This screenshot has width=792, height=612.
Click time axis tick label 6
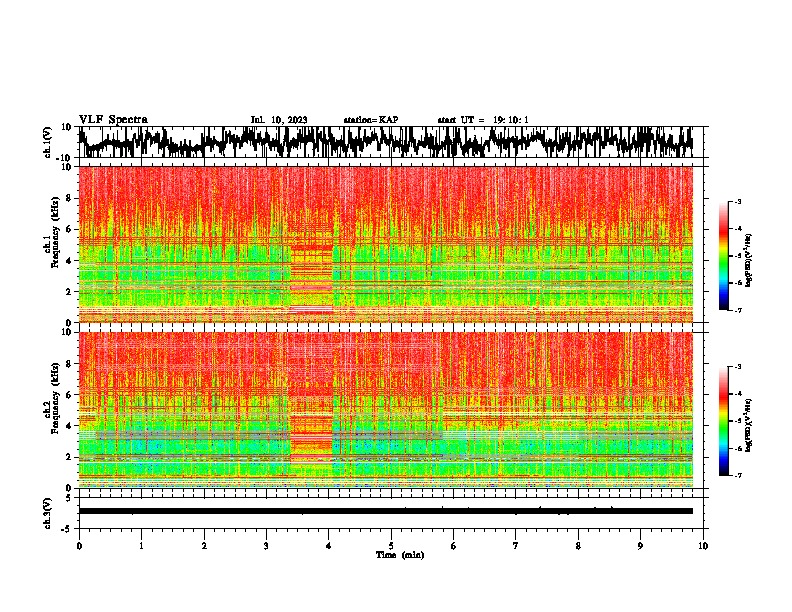[454, 546]
